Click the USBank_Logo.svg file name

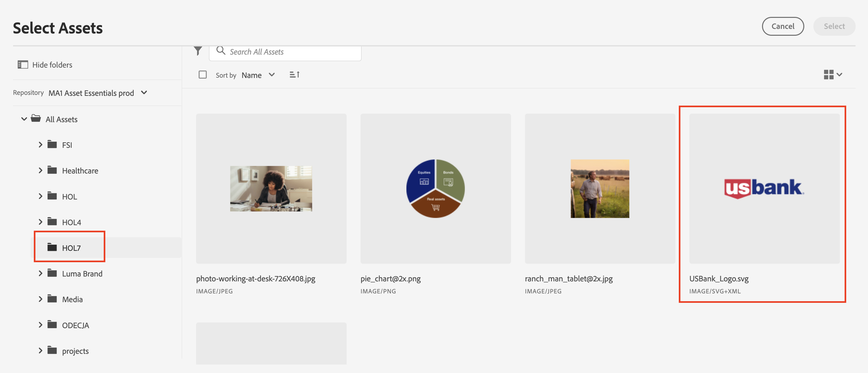[719, 279]
